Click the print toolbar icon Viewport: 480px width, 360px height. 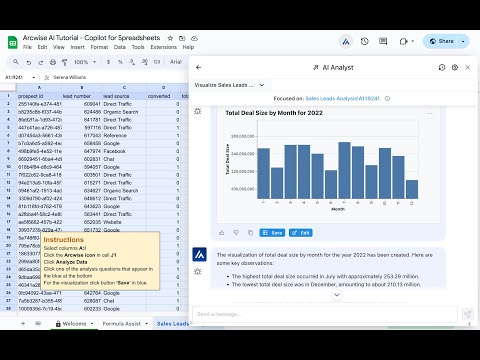pyautogui.click(x=53, y=62)
